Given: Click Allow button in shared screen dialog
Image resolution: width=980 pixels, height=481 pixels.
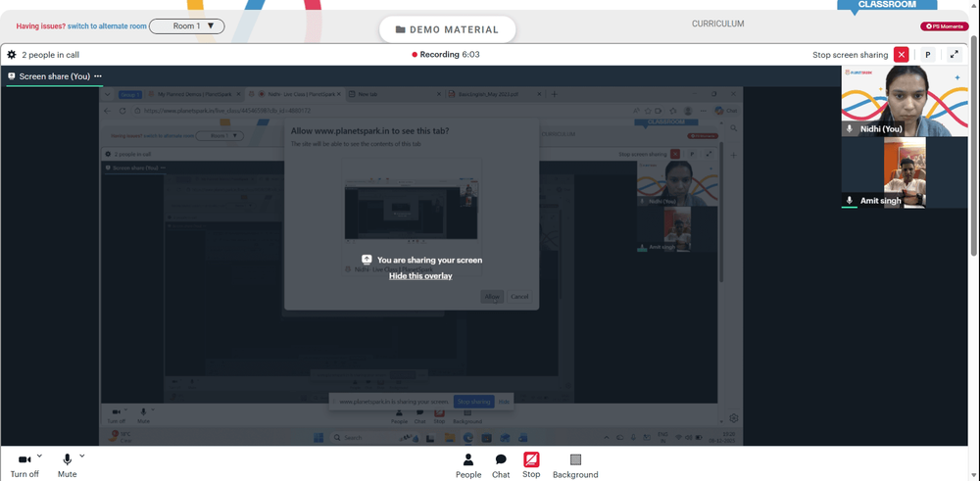Looking at the screenshot, I should tap(492, 297).
